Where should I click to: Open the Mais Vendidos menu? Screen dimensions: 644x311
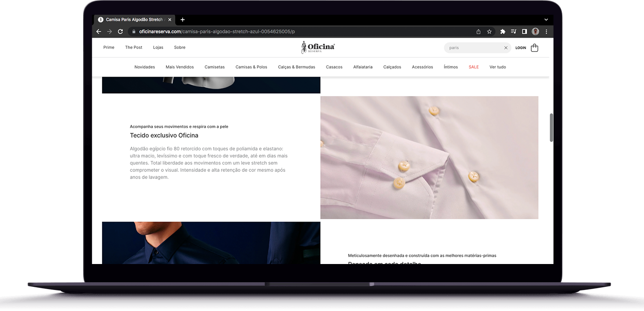(x=180, y=67)
